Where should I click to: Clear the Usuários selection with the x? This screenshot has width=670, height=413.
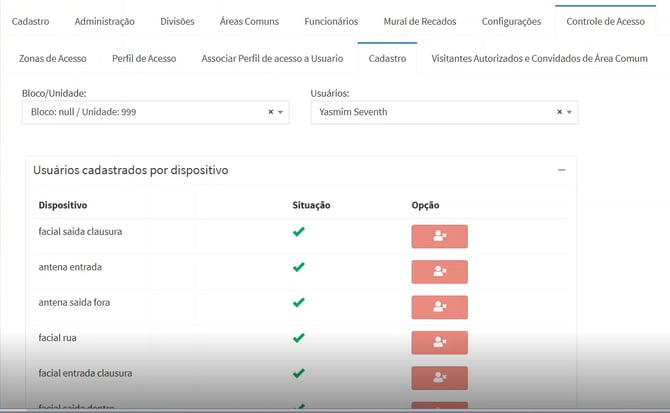pyautogui.click(x=559, y=113)
